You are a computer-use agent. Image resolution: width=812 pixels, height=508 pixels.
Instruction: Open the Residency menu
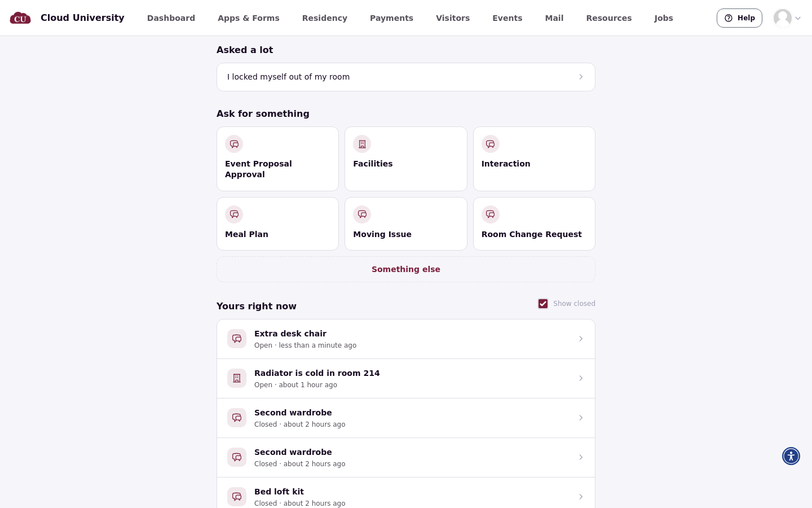coord(325,18)
